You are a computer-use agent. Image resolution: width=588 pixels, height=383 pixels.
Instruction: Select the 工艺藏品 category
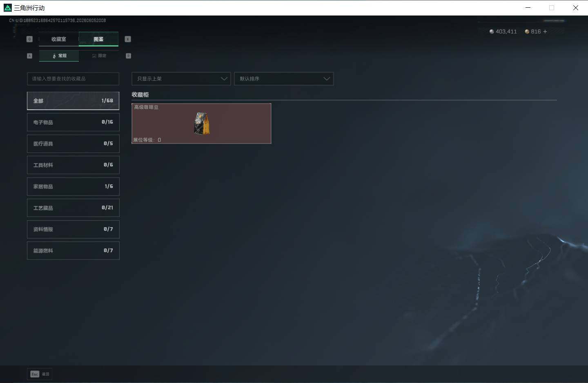(73, 208)
